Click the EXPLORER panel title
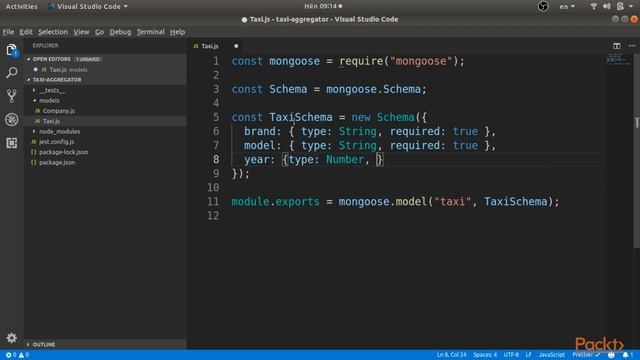Screen dimensions: 640x360 click(x=45, y=46)
